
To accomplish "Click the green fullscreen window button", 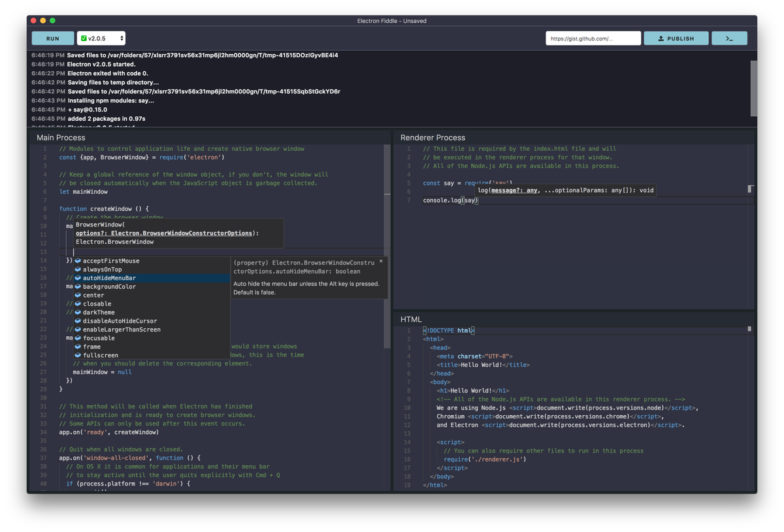I will click(x=53, y=21).
